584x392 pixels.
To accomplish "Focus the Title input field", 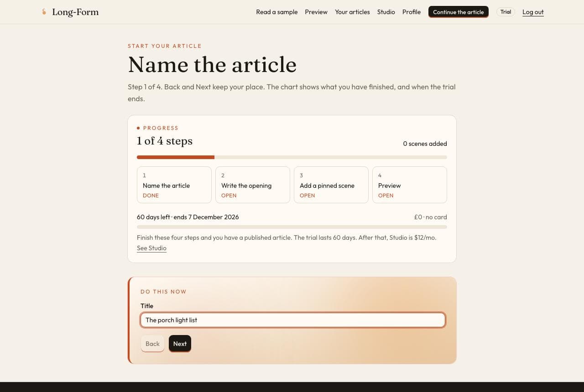I will 292,320.
